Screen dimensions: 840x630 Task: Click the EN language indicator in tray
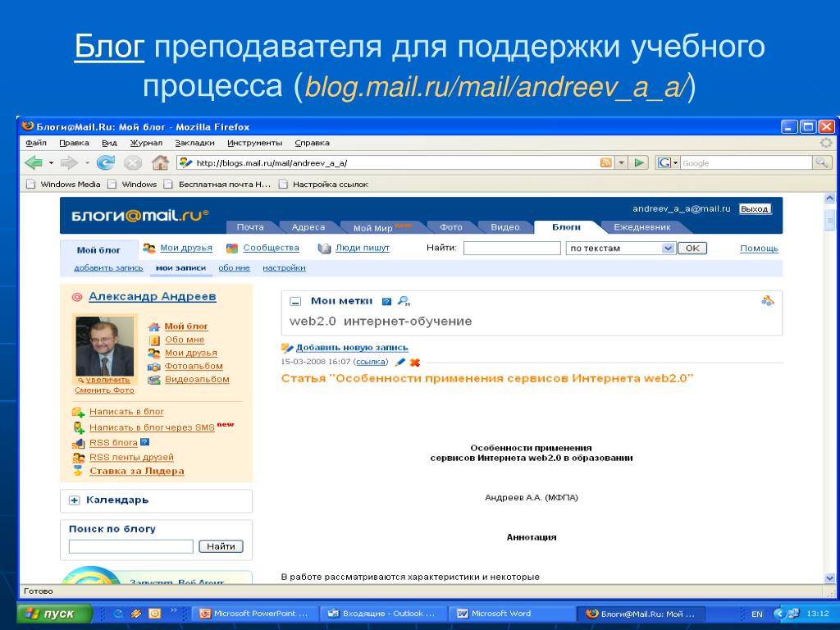756,614
